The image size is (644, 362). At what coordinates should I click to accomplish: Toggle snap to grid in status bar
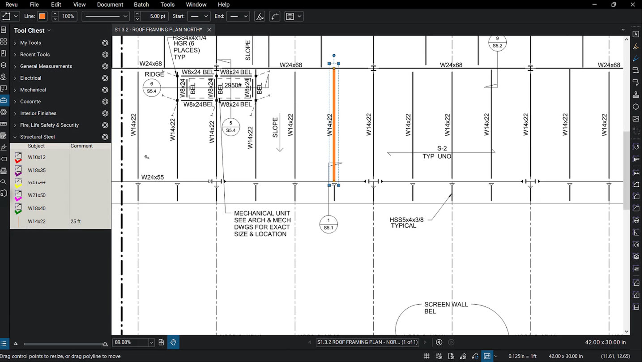click(x=439, y=356)
